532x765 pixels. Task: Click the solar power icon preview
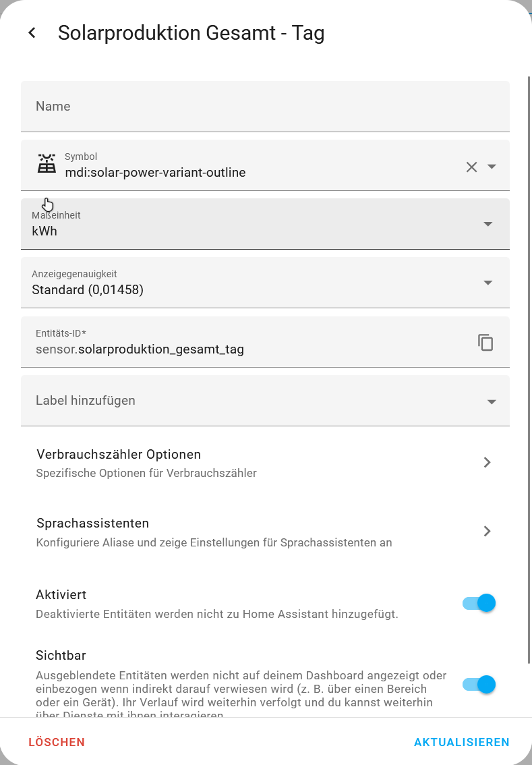(47, 163)
